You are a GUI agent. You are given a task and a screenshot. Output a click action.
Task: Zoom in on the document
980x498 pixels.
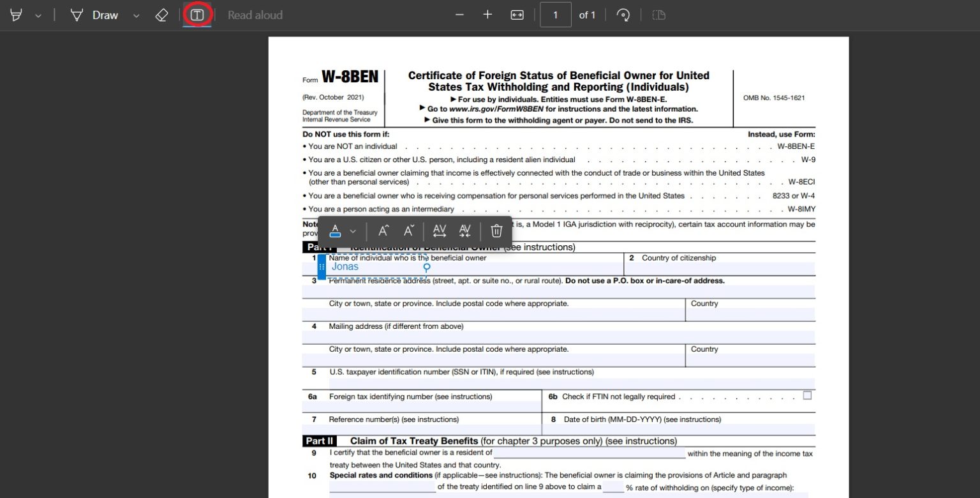coord(487,14)
